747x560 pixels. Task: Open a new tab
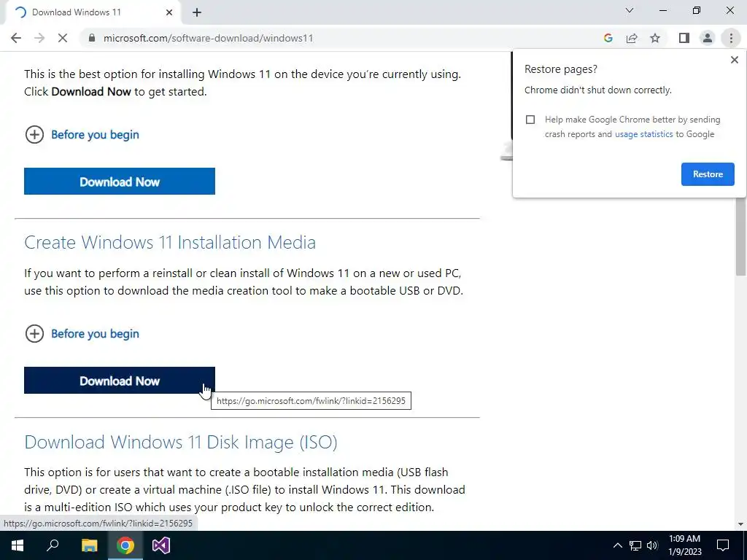(197, 12)
